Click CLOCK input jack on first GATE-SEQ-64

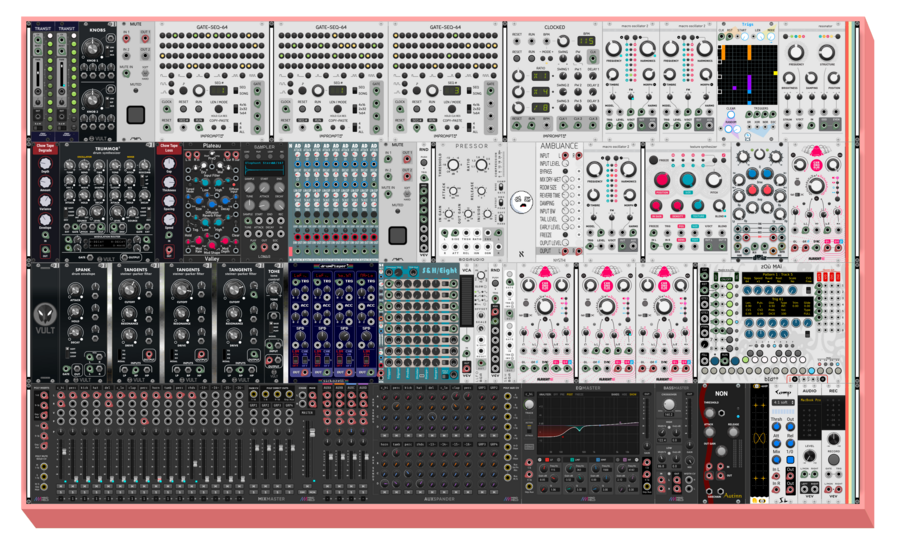(x=166, y=110)
